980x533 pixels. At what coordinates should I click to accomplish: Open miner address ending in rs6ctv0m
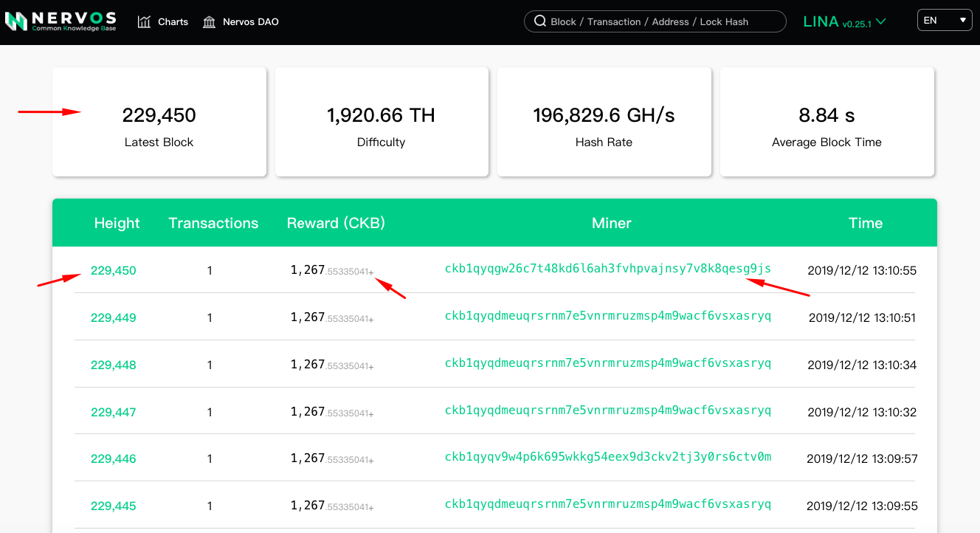607,457
